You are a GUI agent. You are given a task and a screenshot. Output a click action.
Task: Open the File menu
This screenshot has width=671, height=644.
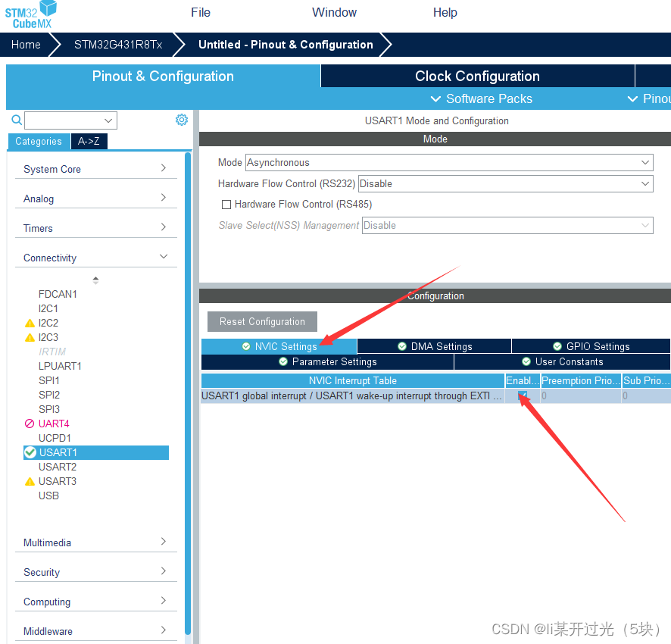pos(200,12)
